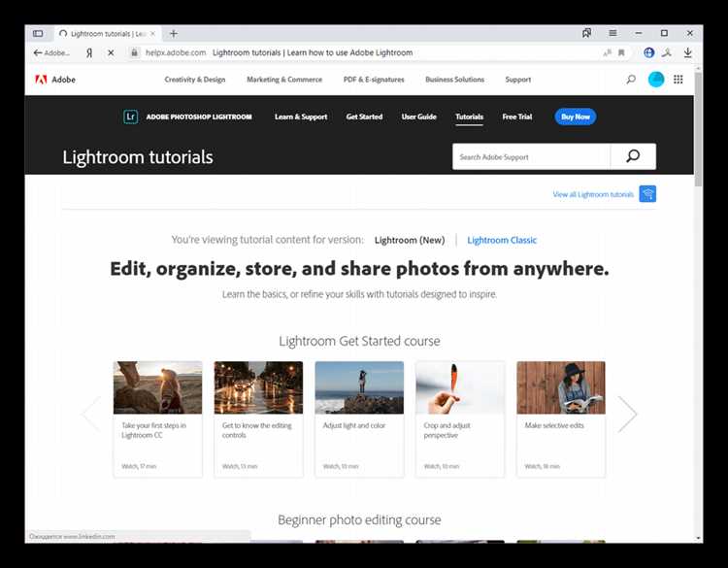Open the Support menu

pos(518,80)
